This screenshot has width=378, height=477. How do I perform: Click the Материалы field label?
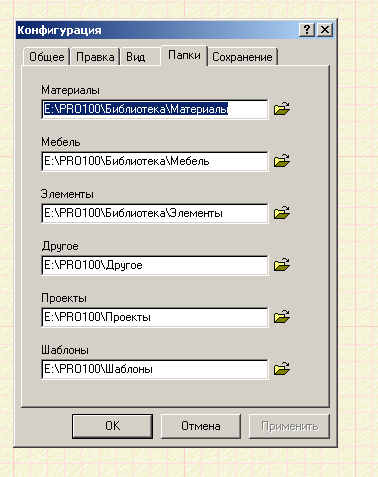coord(70,90)
